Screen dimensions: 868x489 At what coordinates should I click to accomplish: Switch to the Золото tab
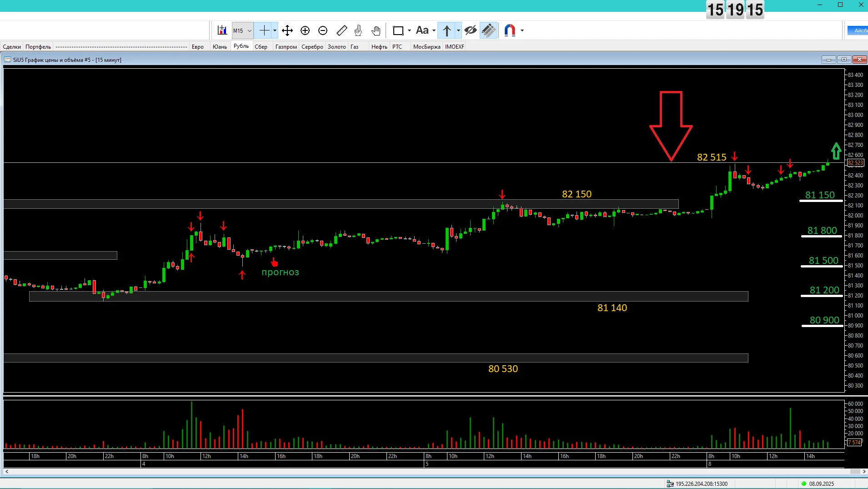(x=337, y=47)
